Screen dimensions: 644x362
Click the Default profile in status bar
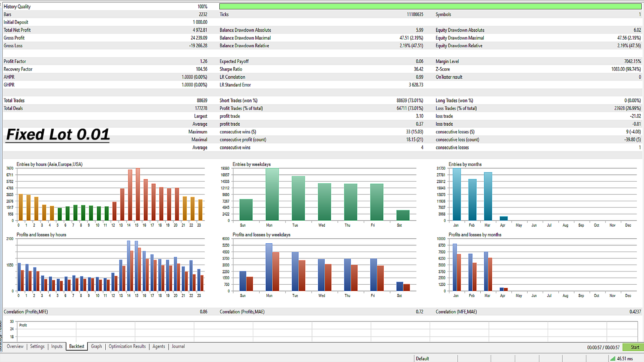[422, 359]
